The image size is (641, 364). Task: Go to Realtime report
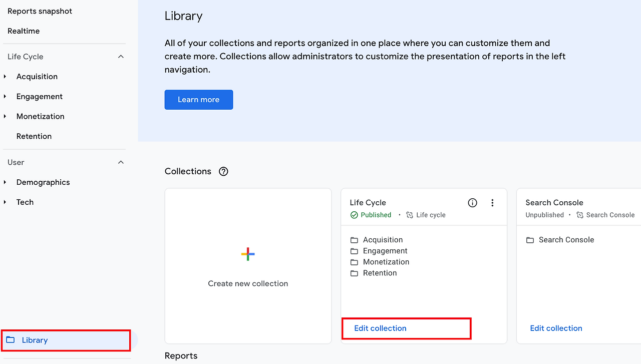(x=24, y=31)
